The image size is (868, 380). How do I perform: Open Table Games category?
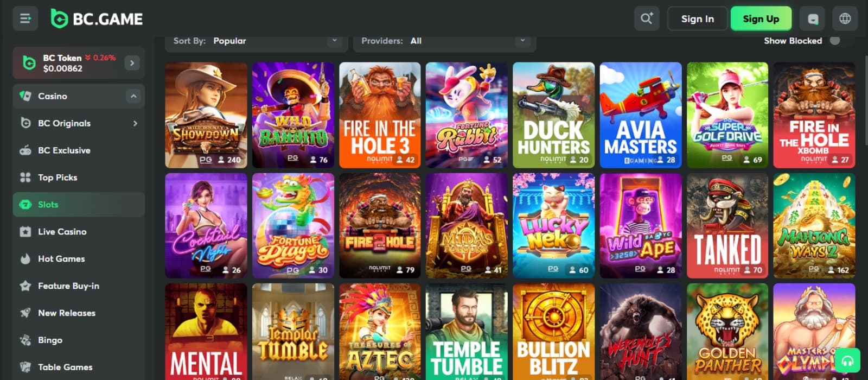pyautogui.click(x=79, y=368)
